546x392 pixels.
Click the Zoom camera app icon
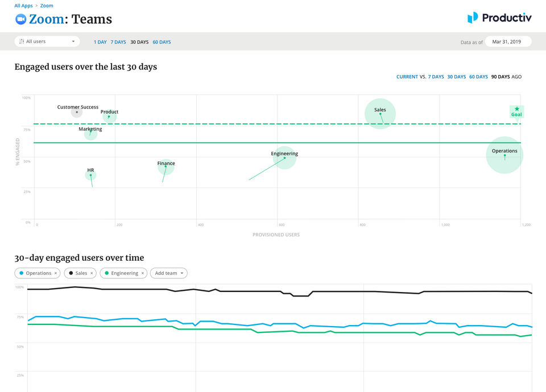click(20, 19)
